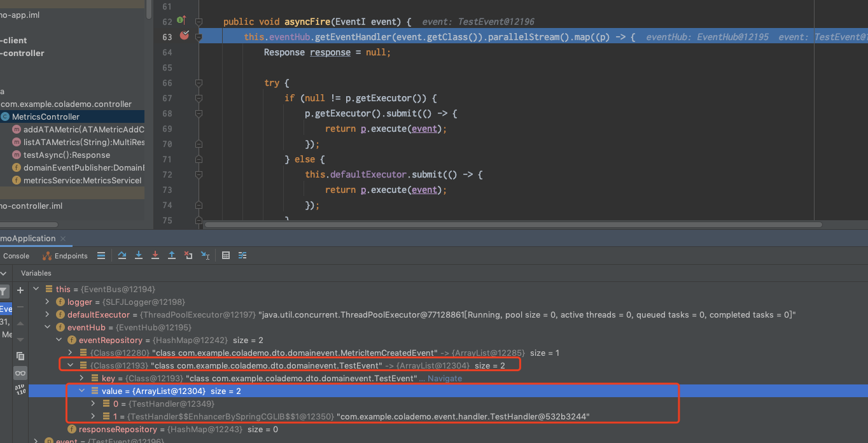Screen dimensions: 868x443
Task: Toggle the fold end marker on line 70
Action: [199, 144]
